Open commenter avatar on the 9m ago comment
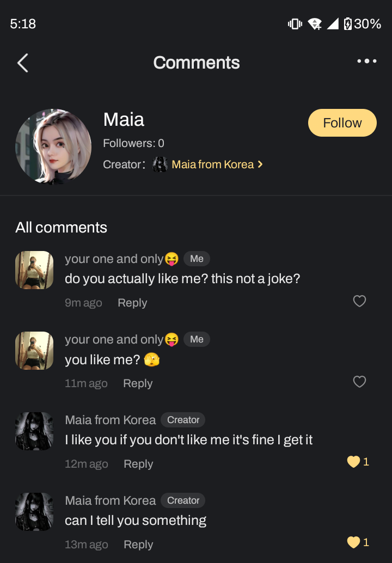 (x=34, y=270)
